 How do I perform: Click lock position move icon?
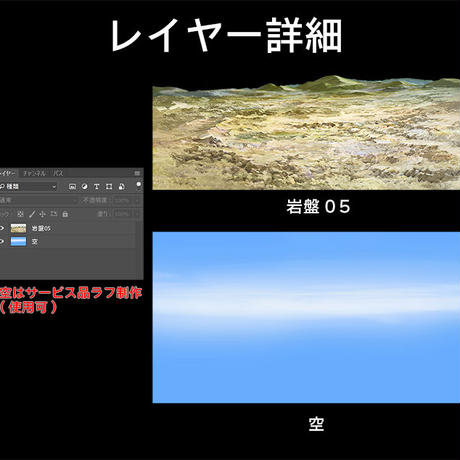pyautogui.click(x=42, y=214)
